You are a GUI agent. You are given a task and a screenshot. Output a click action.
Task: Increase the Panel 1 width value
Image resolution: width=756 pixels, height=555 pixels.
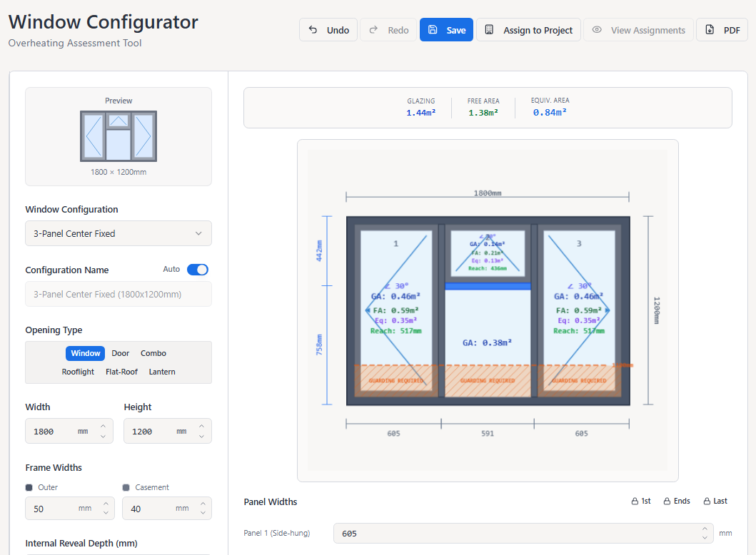click(705, 529)
